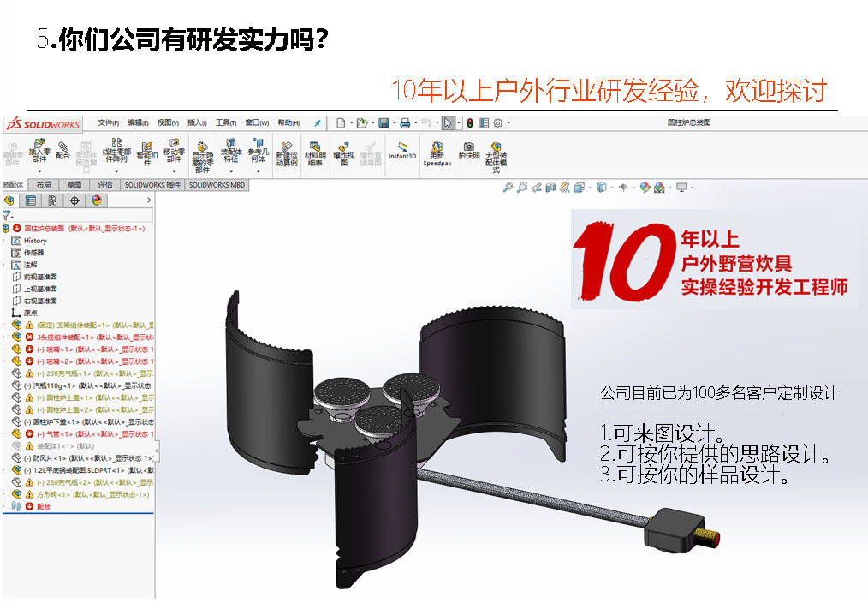868x603 pixels.
Task: Expand the History tree node
Action: click(x=4, y=241)
